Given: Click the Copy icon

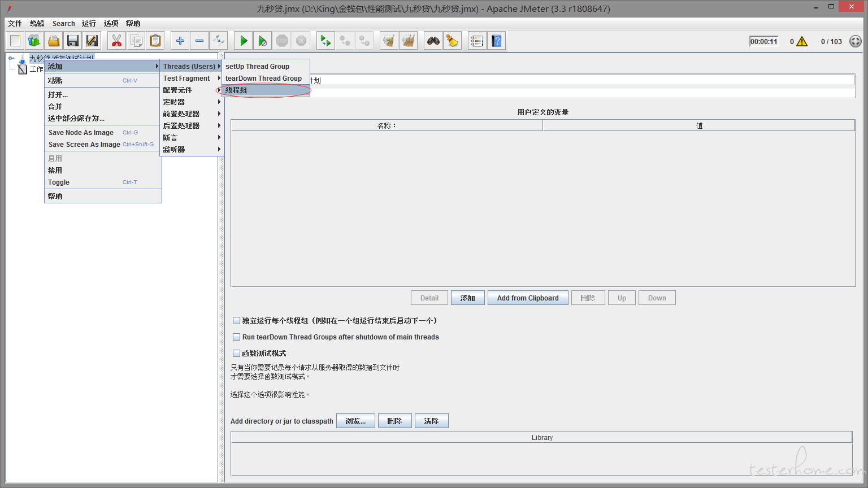Looking at the screenshot, I should pos(136,41).
